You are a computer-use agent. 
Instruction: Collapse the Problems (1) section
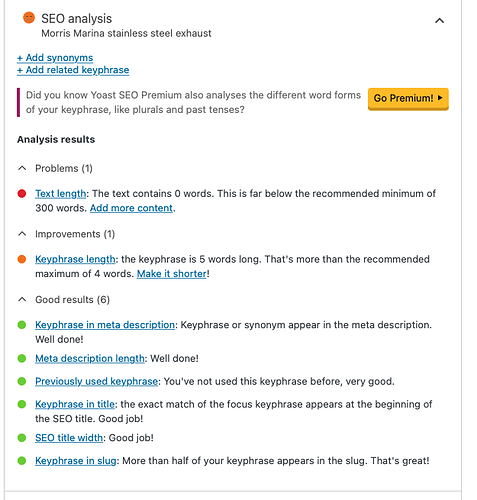click(x=55, y=168)
